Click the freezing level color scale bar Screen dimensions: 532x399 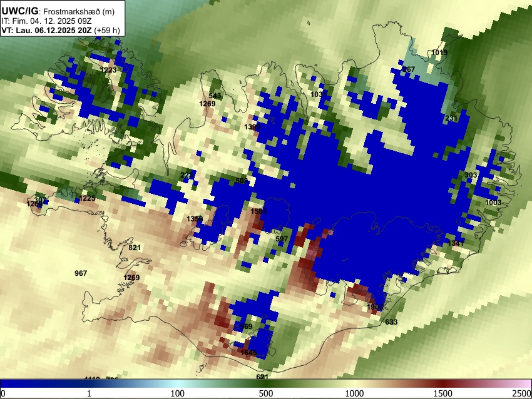(x=266, y=383)
